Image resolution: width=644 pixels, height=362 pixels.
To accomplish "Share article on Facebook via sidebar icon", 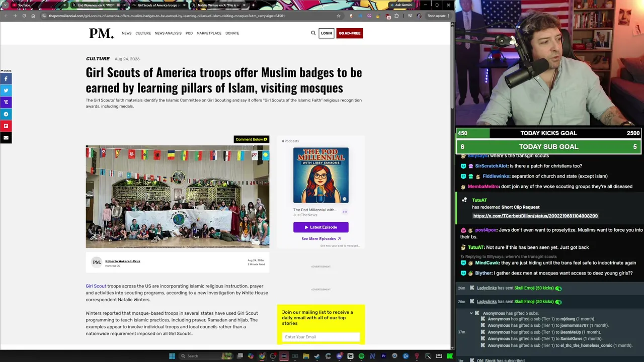I will tap(6, 79).
